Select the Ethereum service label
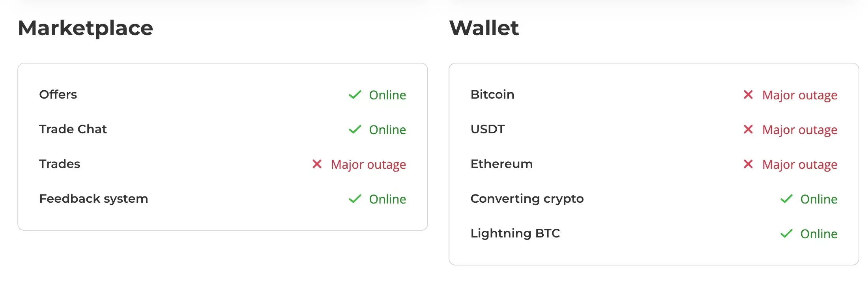 pyautogui.click(x=501, y=164)
